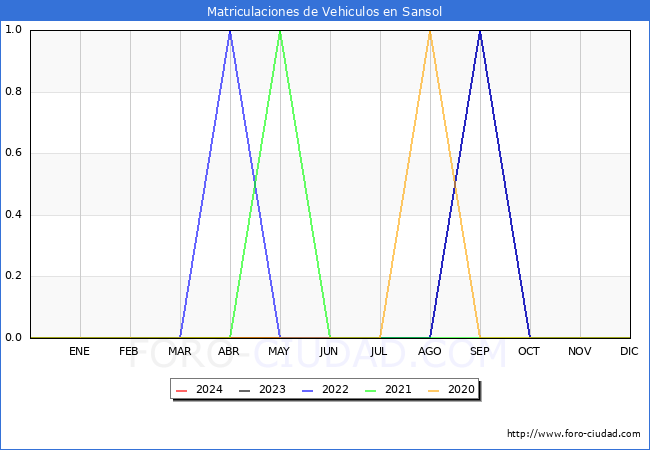Viewport: 650px width, 450px height.
Task: Open the foro-ciudad.com URL link
Action: (x=573, y=434)
